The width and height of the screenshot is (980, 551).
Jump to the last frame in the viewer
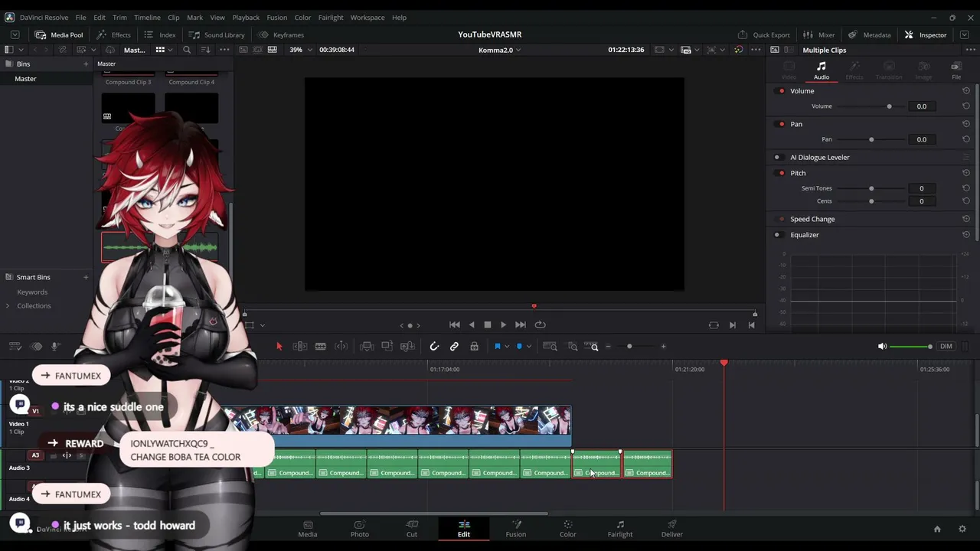(x=521, y=325)
